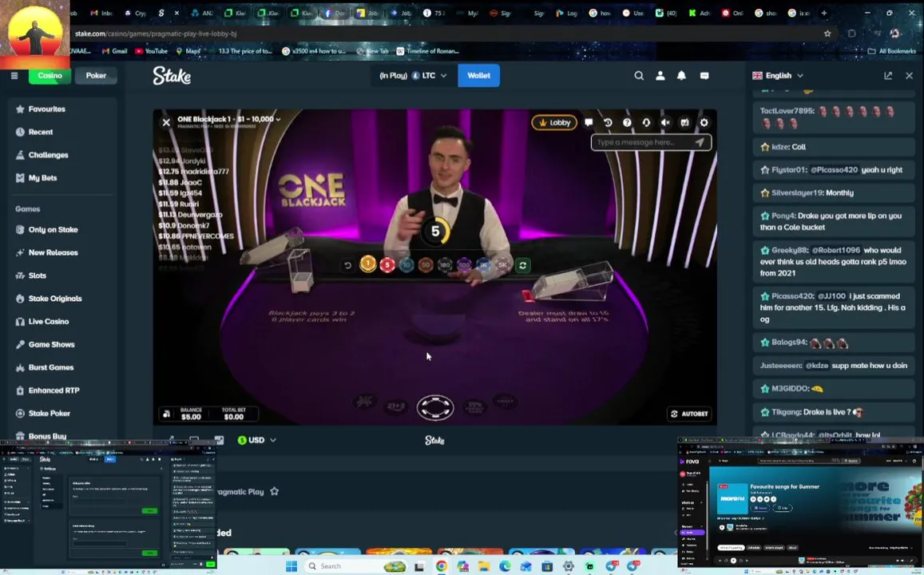The image size is (924, 575).
Task: Select the 5K chip
Action: tap(502, 265)
